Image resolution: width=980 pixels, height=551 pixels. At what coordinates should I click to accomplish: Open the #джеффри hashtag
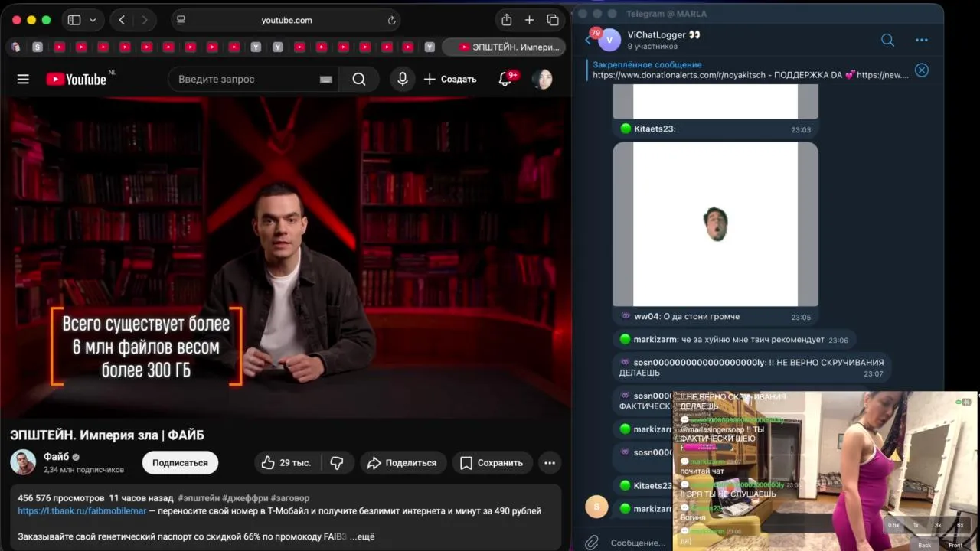tap(245, 497)
